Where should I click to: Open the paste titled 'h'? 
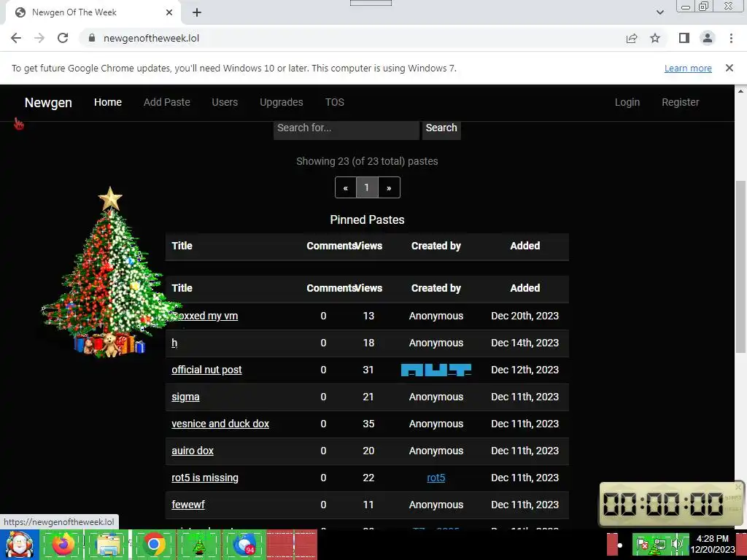[x=174, y=343]
